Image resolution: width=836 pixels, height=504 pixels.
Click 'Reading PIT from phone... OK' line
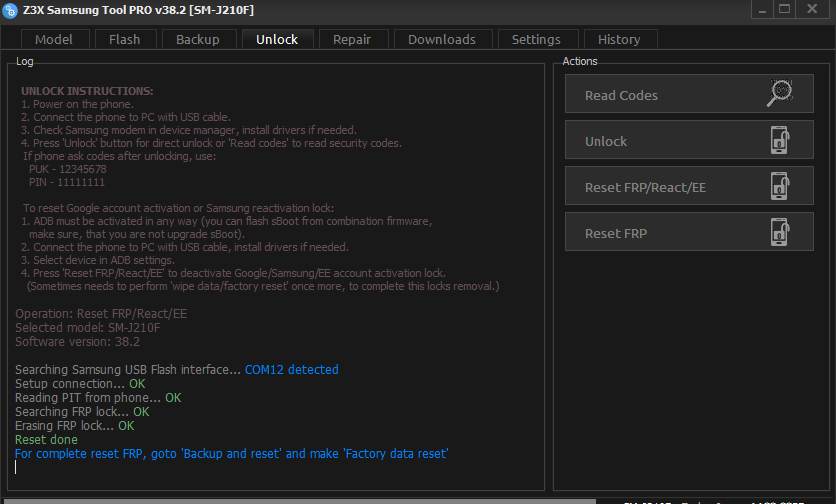pyautogui.click(x=98, y=397)
